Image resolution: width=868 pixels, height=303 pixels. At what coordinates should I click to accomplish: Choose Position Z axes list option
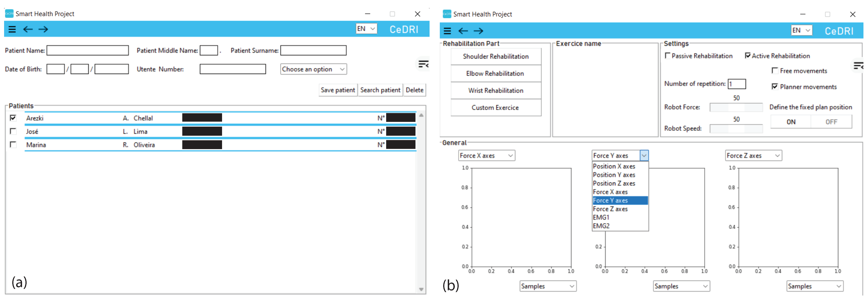point(614,183)
